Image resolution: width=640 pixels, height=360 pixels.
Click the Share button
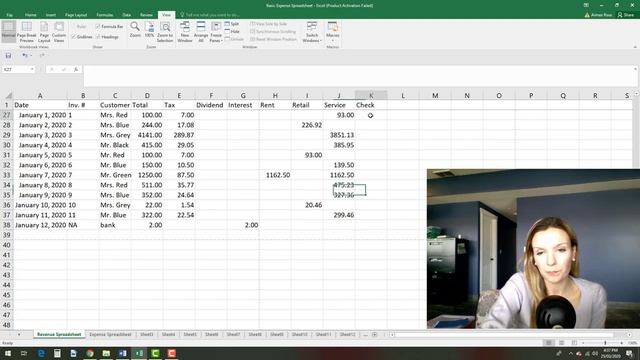click(626, 15)
